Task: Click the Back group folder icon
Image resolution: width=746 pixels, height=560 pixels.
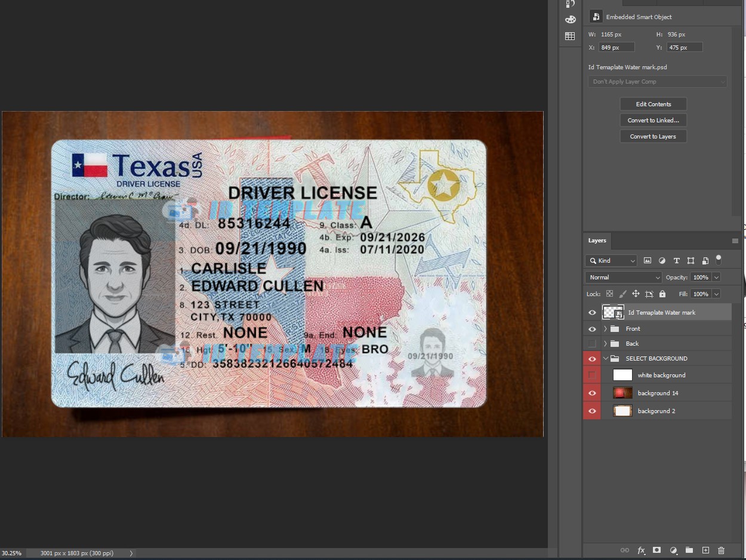Action: pyautogui.click(x=615, y=344)
